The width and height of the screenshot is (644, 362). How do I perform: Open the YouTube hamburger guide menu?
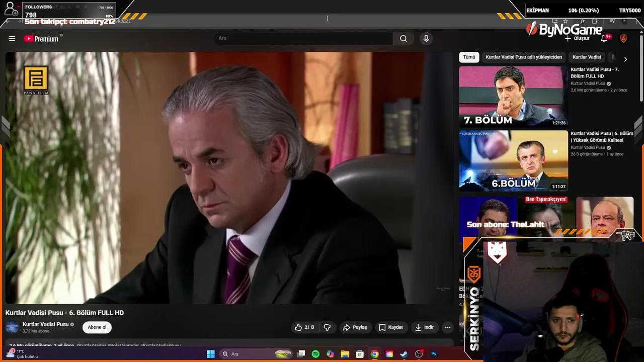coord(12,39)
